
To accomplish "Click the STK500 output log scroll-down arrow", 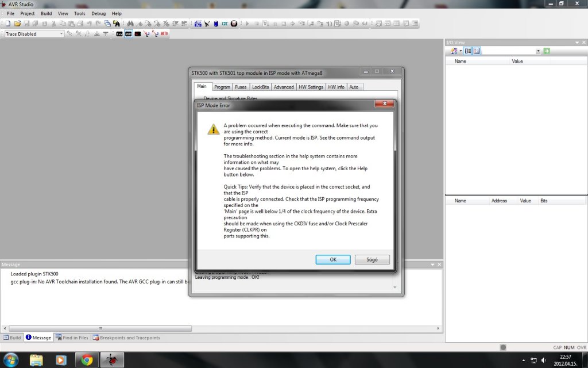I will (x=394, y=287).
